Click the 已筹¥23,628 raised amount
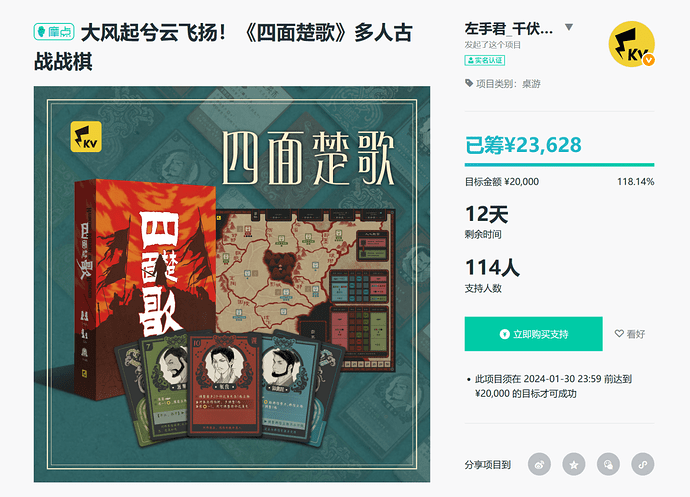The image size is (690, 497). (x=523, y=145)
